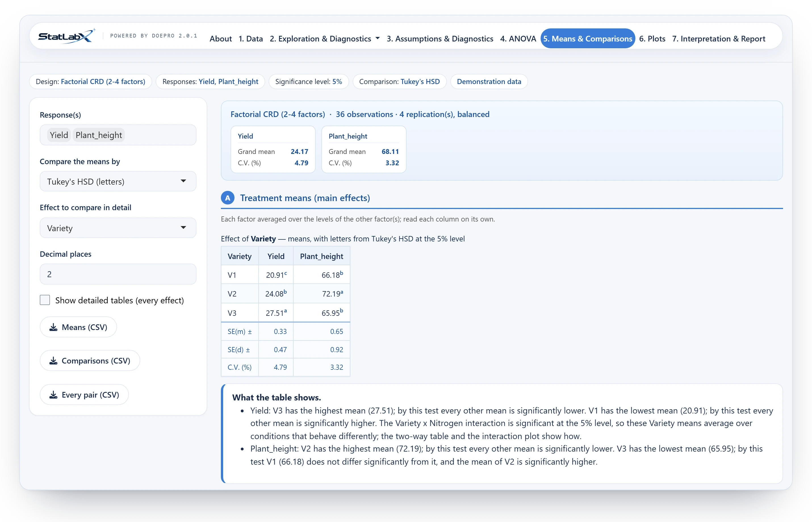Viewport: 812px width, 522px height.
Task: Click the POWERED BY DOEPRO 2.0.1 text
Action: pos(154,36)
